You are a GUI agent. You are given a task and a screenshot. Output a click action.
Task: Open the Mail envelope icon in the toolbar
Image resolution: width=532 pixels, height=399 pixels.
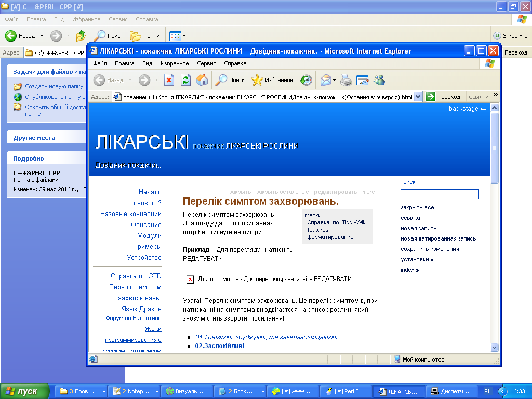coord(326,80)
